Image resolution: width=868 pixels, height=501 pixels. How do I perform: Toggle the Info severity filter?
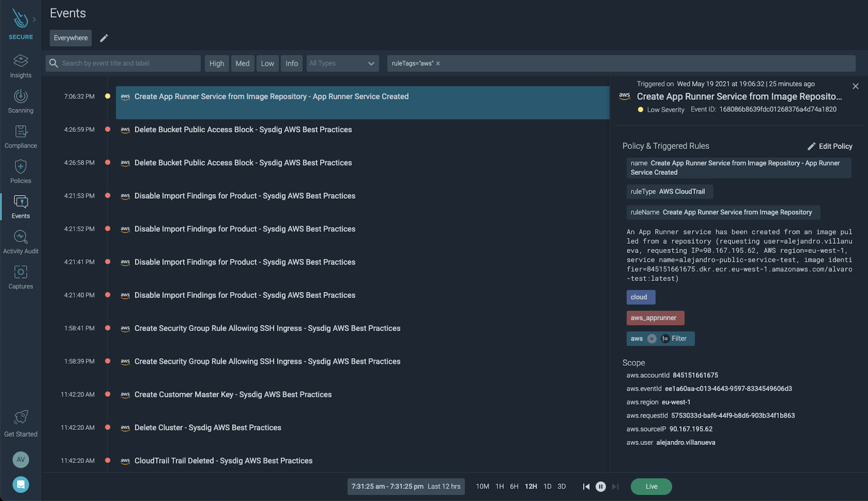click(292, 63)
